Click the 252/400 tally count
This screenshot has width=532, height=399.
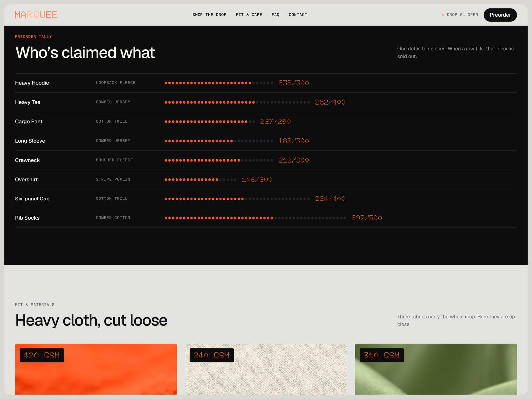(x=330, y=102)
